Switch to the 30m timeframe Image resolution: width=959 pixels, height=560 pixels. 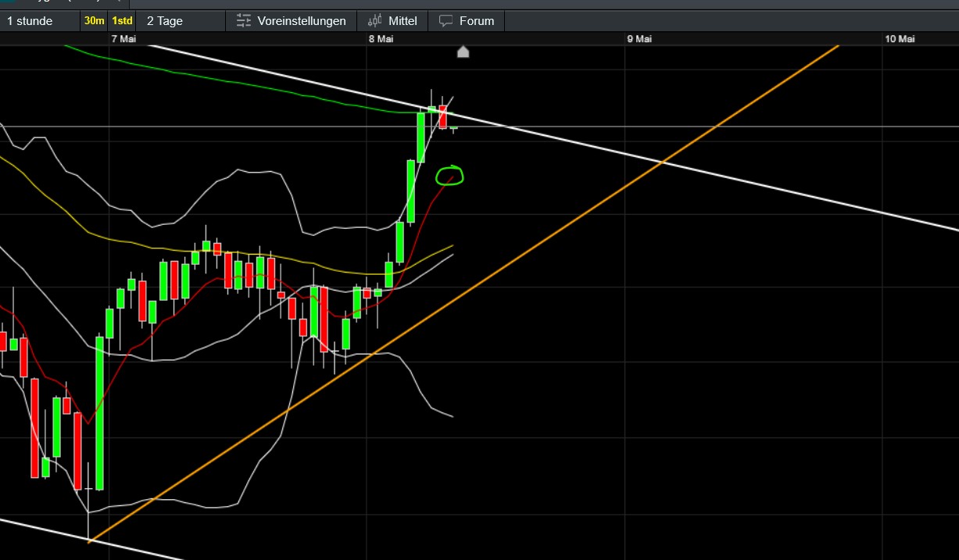pyautogui.click(x=93, y=20)
